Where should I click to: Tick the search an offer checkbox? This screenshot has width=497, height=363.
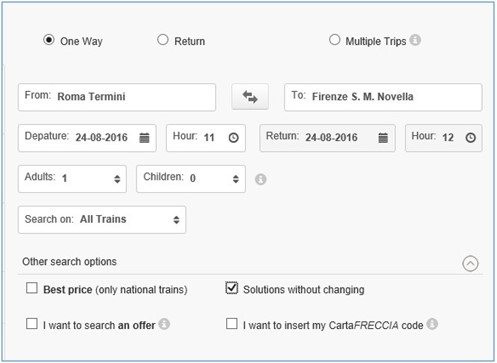(32, 323)
